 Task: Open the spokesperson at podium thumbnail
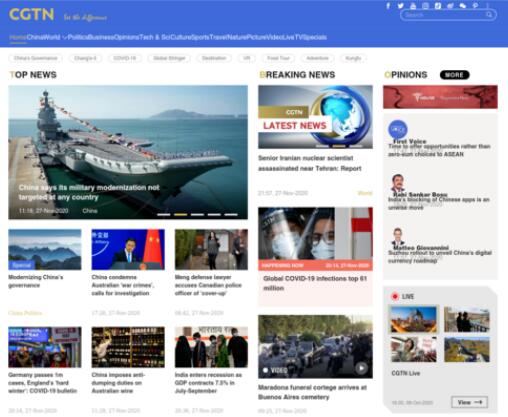pos(128,249)
